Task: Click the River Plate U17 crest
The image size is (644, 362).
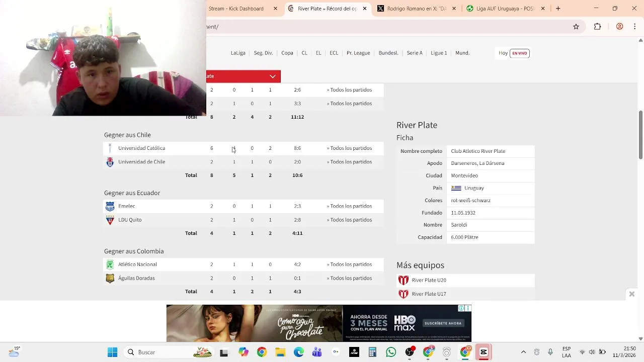Action: pos(404,294)
